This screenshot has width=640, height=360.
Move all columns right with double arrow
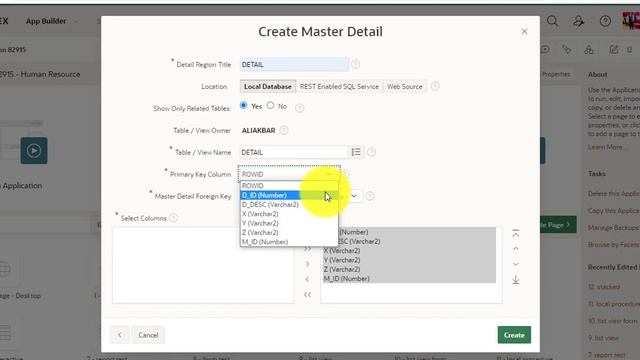pyautogui.click(x=307, y=249)
